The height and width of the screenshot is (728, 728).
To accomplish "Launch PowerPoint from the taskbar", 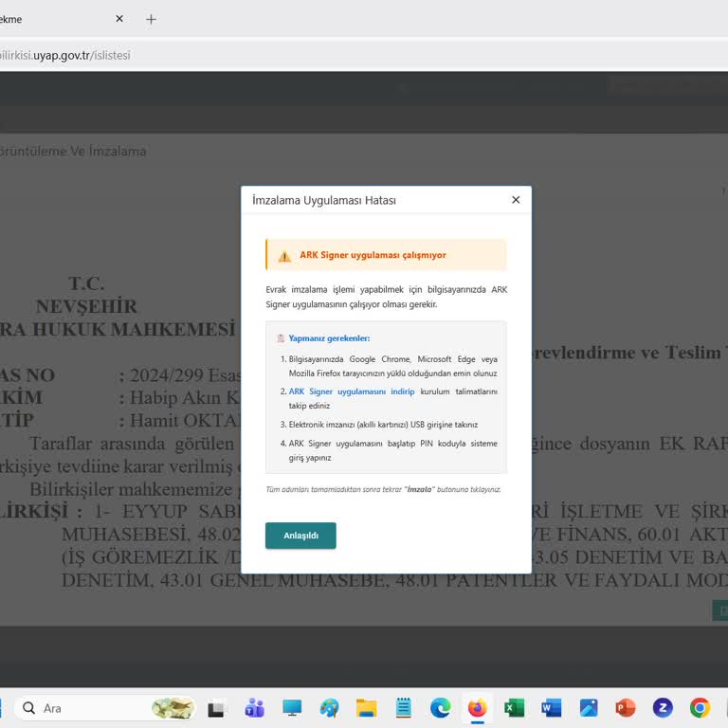I will [626, 708].
